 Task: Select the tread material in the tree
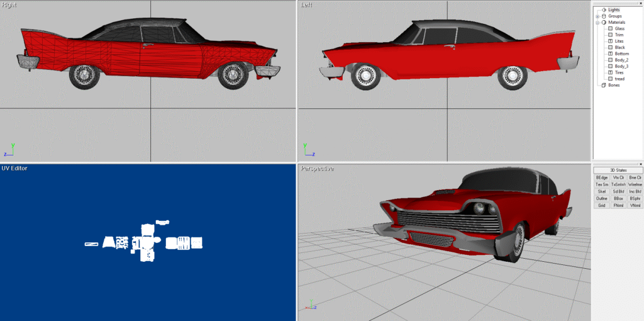point(619,79)
